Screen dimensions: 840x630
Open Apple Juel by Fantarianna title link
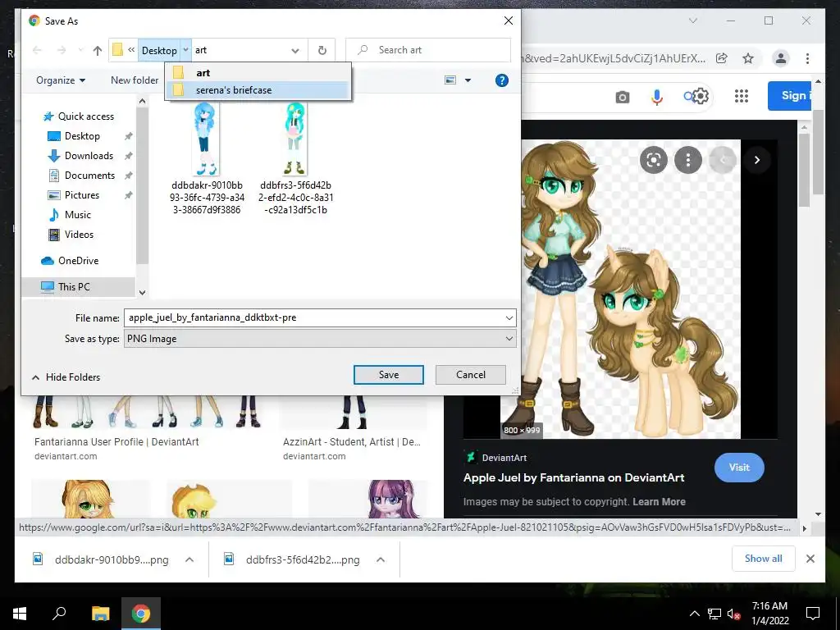point(573,478)
